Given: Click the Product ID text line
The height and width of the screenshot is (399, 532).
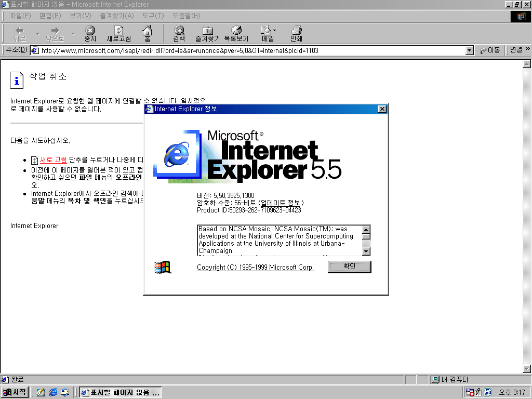Looking at the screenshot, I should point(249,210).
